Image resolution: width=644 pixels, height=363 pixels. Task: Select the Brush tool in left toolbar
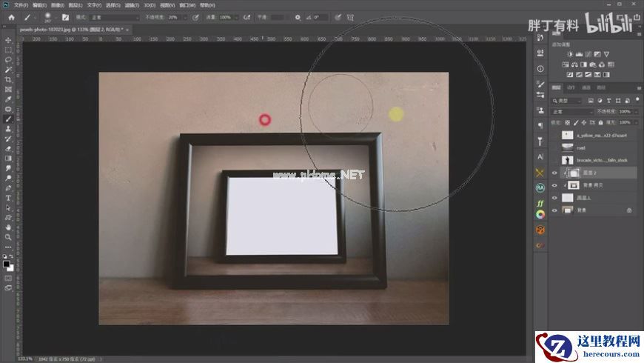click(8, 119)
